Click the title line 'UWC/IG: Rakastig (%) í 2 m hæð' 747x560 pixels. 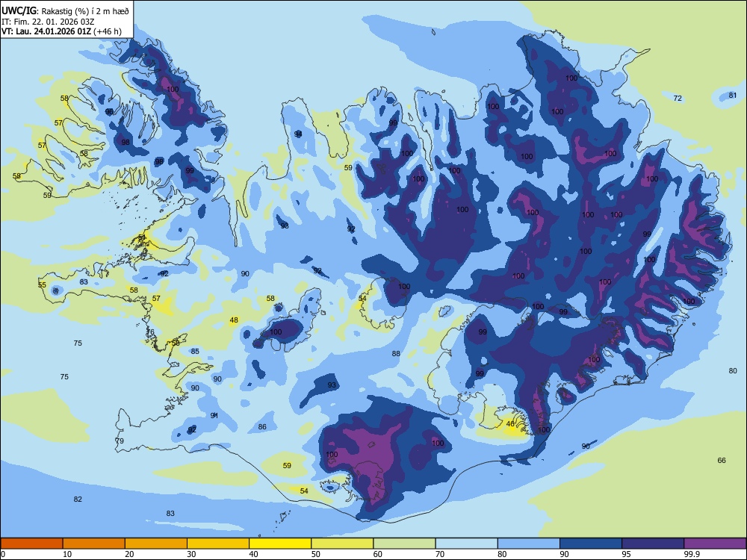pyautogui.click(x=65, y=10)
